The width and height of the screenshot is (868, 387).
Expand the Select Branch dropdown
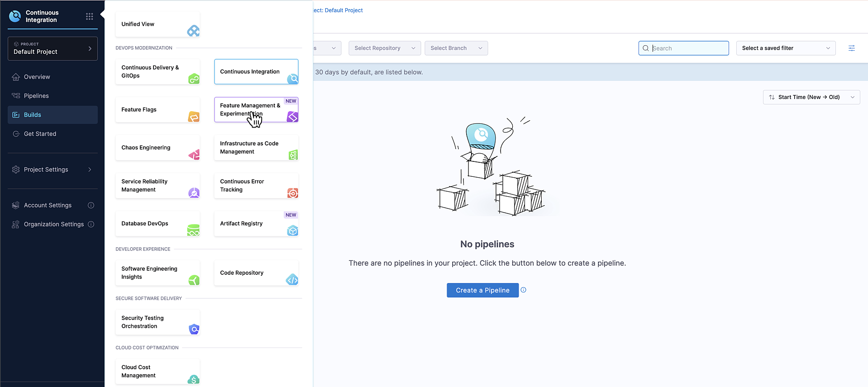click(456, 48)
